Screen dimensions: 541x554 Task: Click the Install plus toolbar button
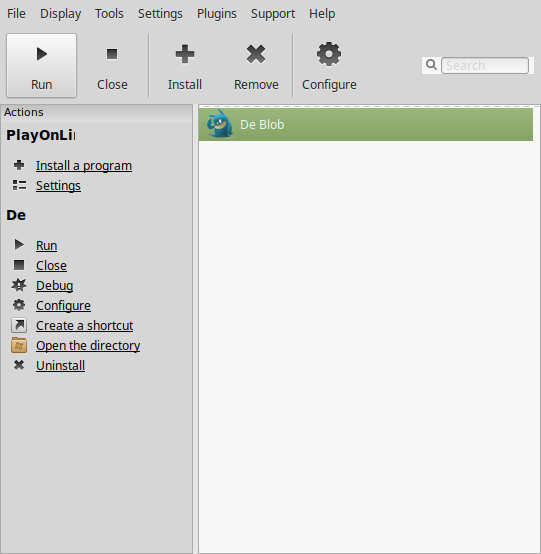(x=185, y=65)
